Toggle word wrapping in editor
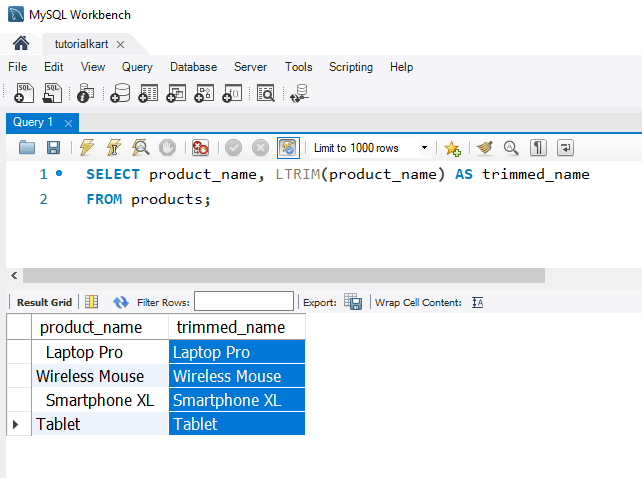 click(565, 147)
